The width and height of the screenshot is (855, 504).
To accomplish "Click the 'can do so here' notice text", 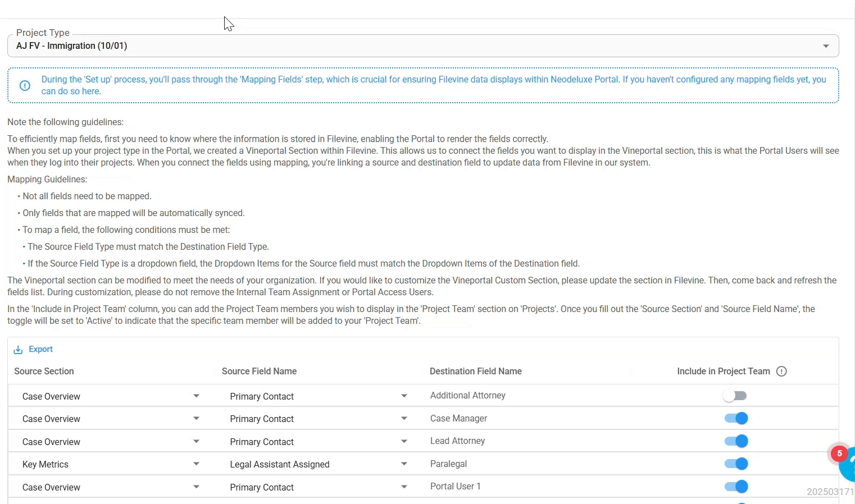I will [71, 91].
